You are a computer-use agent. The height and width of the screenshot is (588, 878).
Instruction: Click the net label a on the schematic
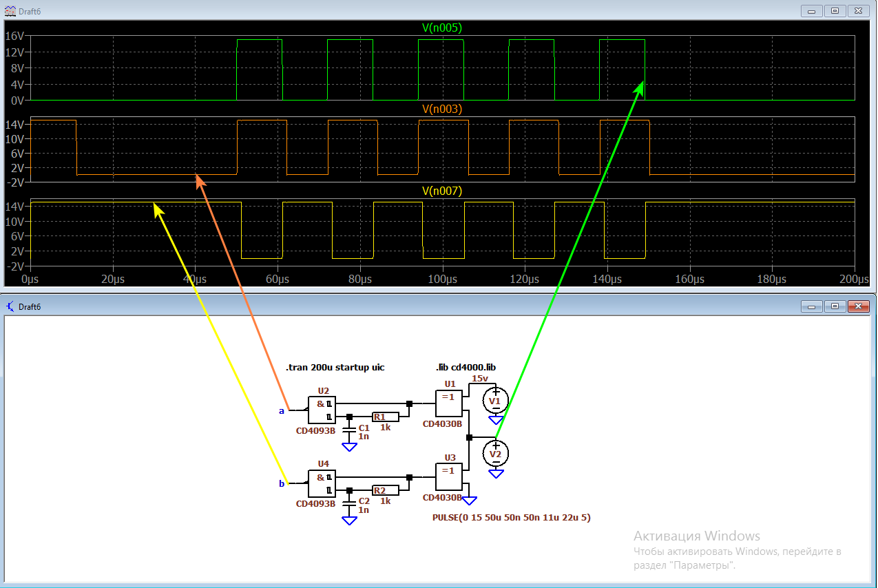point(281,411)
